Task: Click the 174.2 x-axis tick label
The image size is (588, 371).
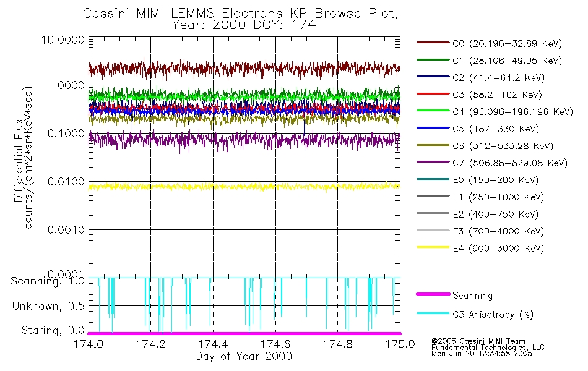Action: [151, 344]
